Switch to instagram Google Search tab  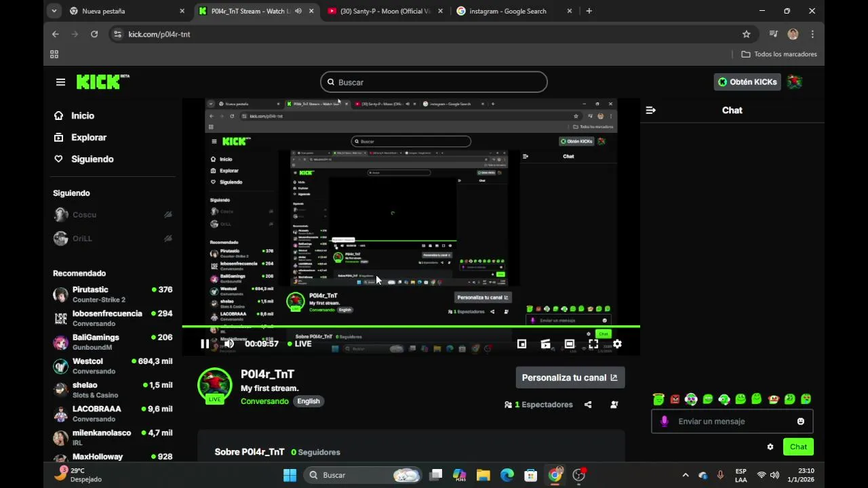click(513, 11)
